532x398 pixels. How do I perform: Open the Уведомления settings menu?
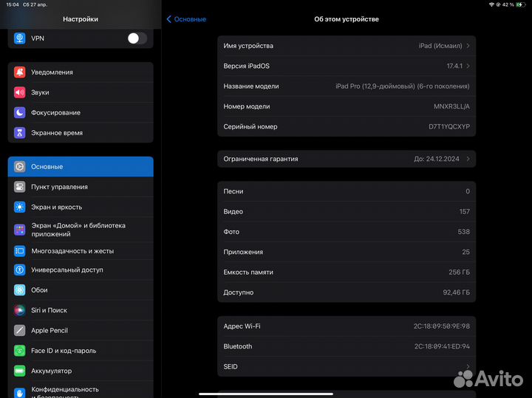pyautogui.click(x=81, y=72)
